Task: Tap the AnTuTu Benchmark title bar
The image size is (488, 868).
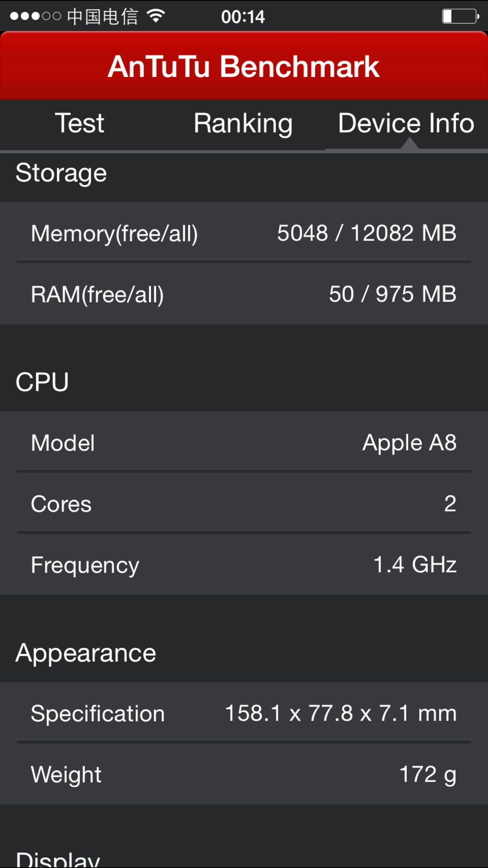Action: point(244,66)
